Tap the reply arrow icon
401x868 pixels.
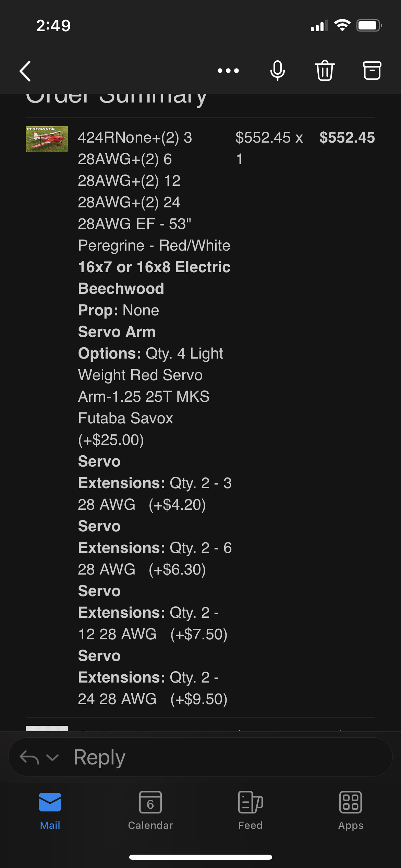[x=29, y=757]
